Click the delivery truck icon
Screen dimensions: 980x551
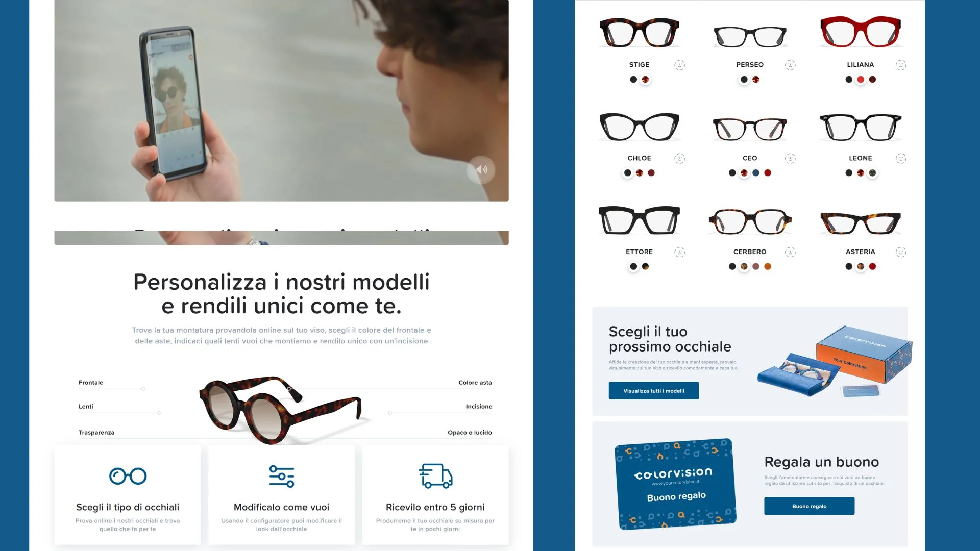pos(435,476)
